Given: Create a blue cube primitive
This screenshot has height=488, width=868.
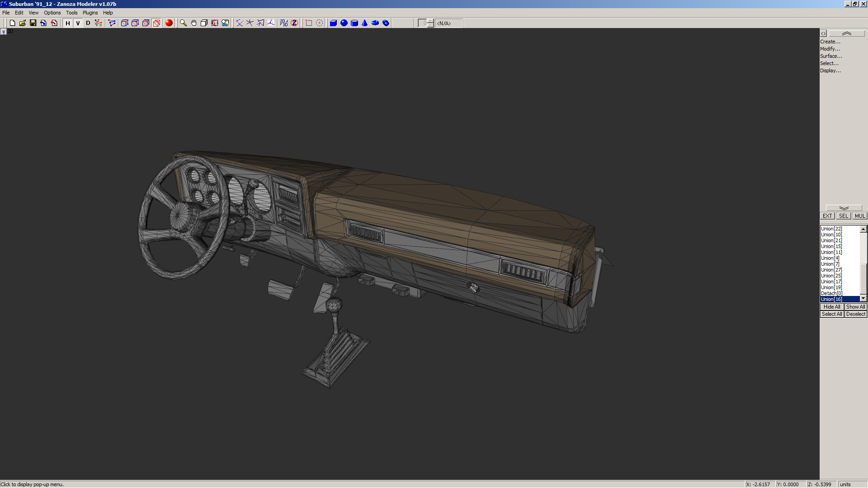Looking at the screenshot, I should tap(333, 23).
